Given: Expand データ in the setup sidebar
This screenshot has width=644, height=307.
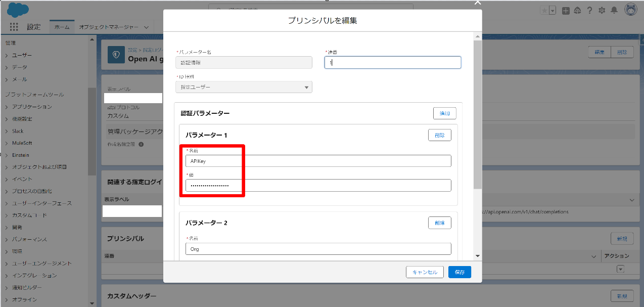Looking at the screenshot, I should (x=7, y=67).
